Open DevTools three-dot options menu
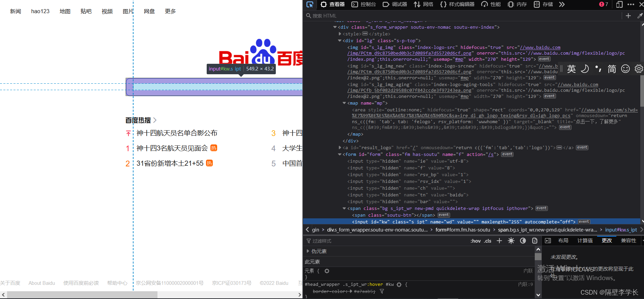This screenshot has width=644, height=299. pos(631,4)
